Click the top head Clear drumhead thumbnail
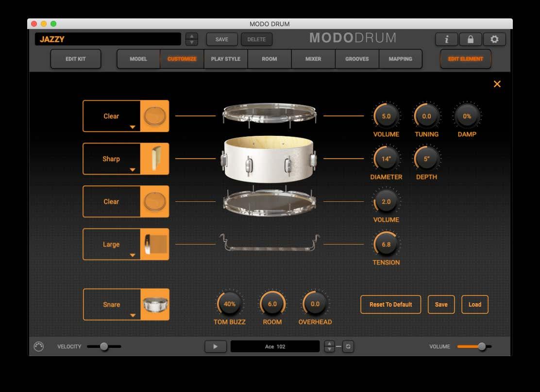Image resolution: width=540 pixels, height=392 pixels. click(x=154, y=116)
